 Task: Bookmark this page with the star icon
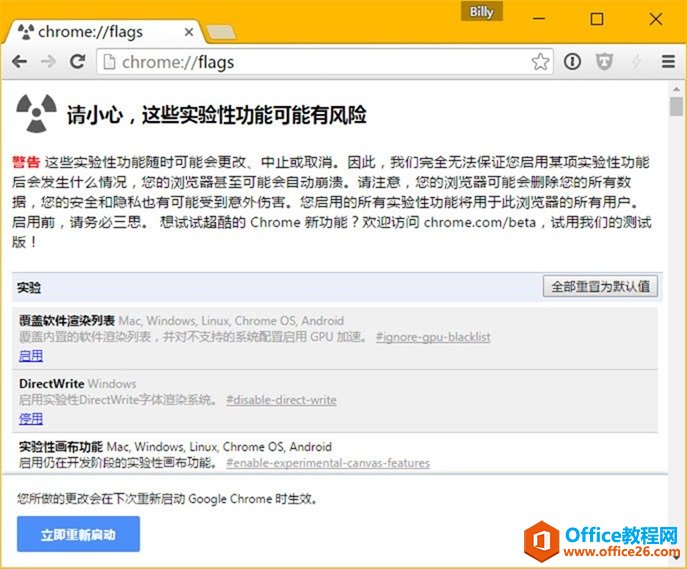click(540, 62)
